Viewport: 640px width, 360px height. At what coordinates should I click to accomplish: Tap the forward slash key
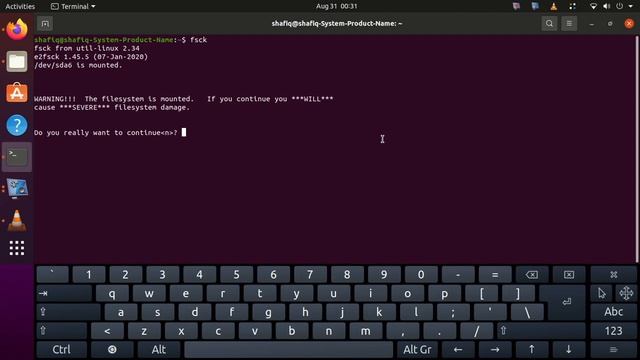tap(476, 331)
